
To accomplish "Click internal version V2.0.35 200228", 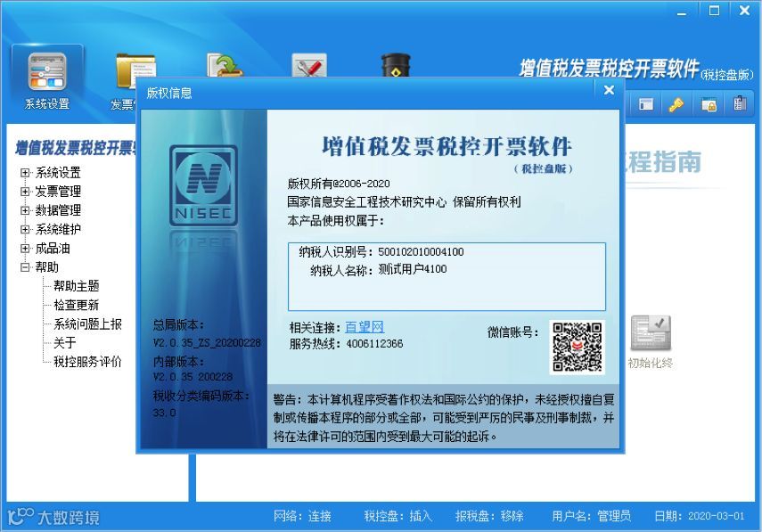I will 193,377.
